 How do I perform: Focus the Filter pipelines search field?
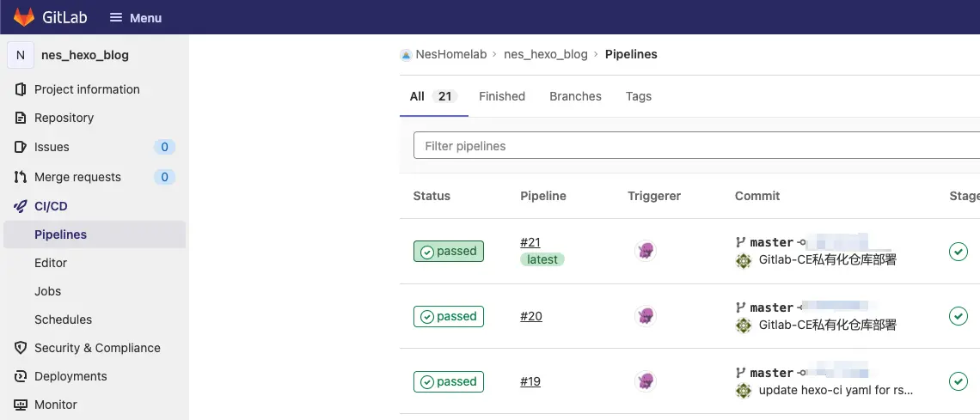pos(696,146)
